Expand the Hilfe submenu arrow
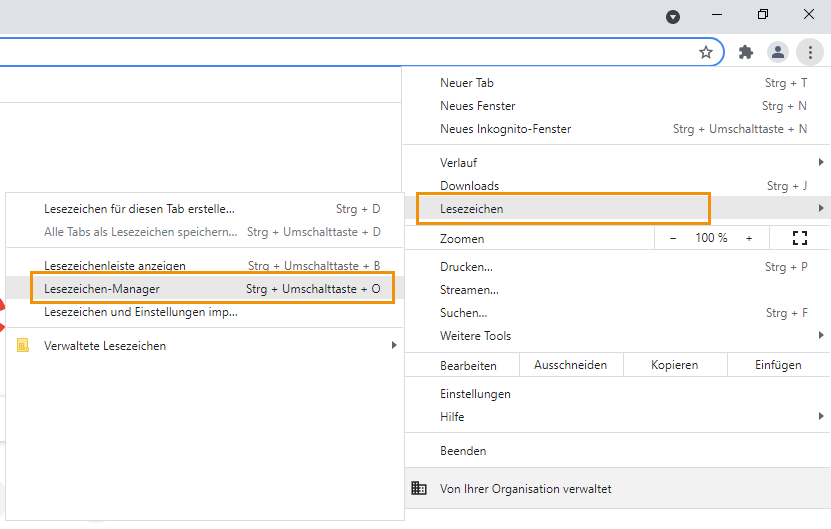831x529 pixels. (821, 417)
